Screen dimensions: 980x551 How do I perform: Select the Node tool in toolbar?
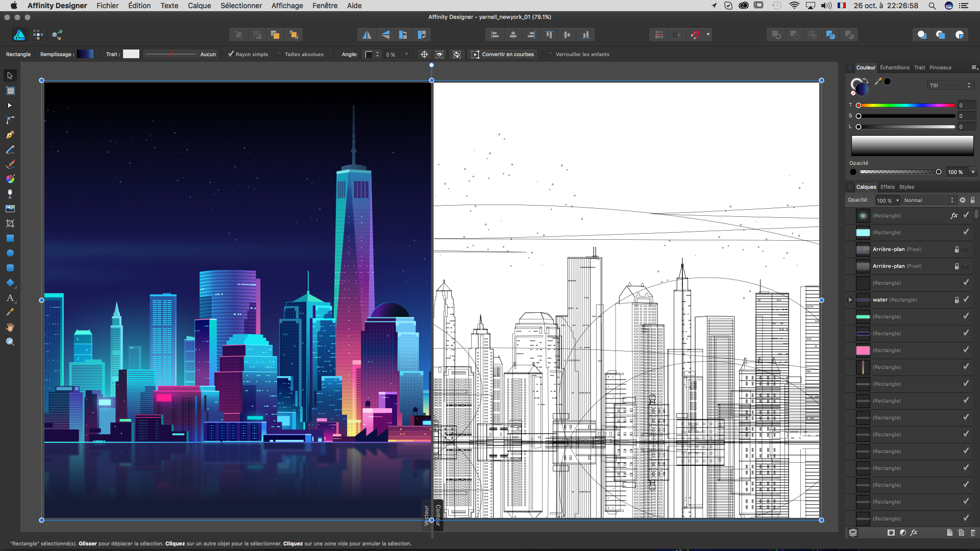pos(9,105)
